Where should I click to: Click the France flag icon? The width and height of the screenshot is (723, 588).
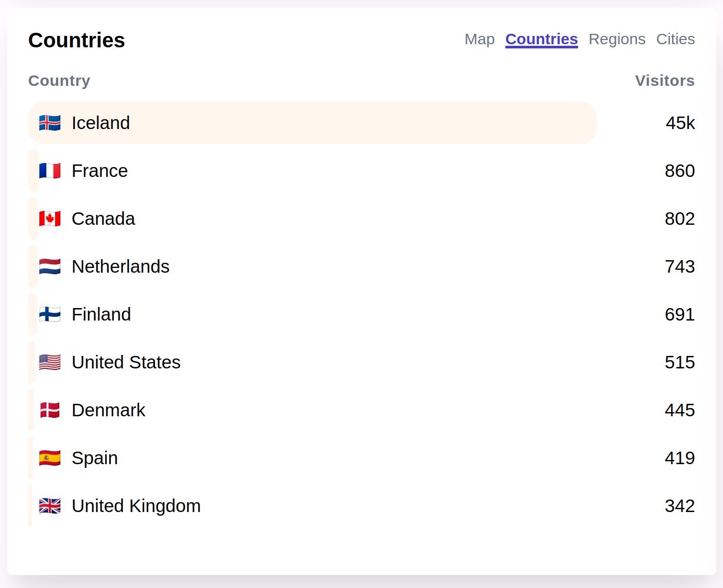[50, 171]
